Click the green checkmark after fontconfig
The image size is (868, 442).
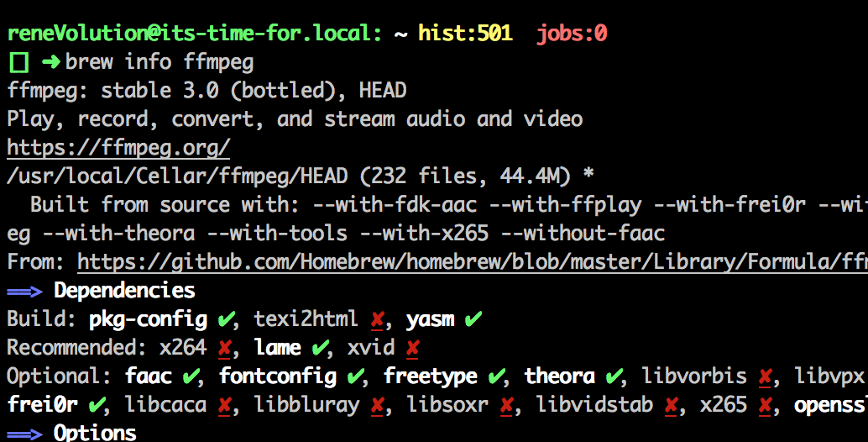pos(355,376)
